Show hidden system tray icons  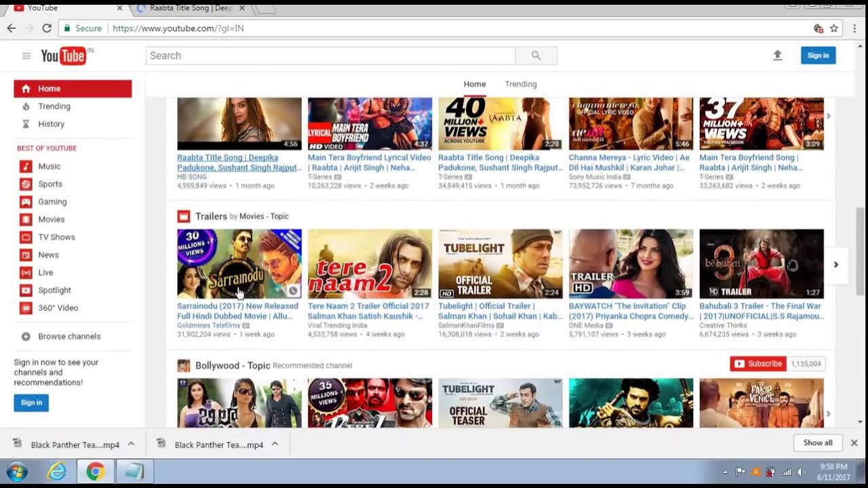[726, 472]
